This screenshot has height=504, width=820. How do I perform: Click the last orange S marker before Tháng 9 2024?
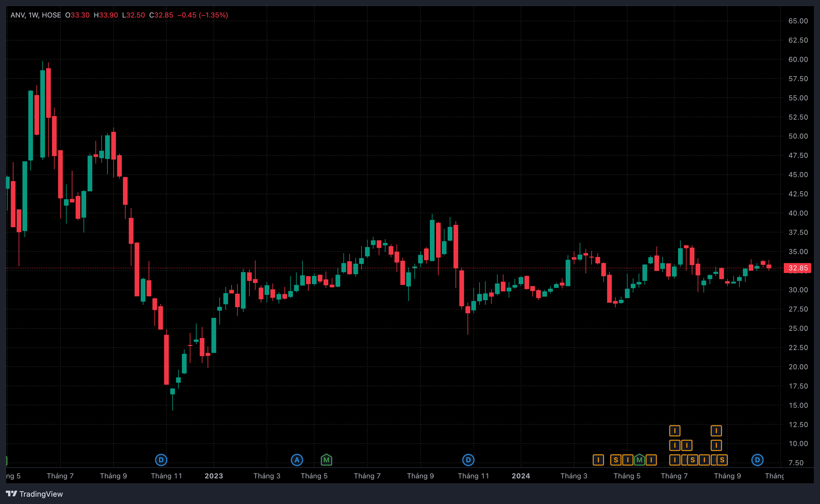click(x=722, y=460)
